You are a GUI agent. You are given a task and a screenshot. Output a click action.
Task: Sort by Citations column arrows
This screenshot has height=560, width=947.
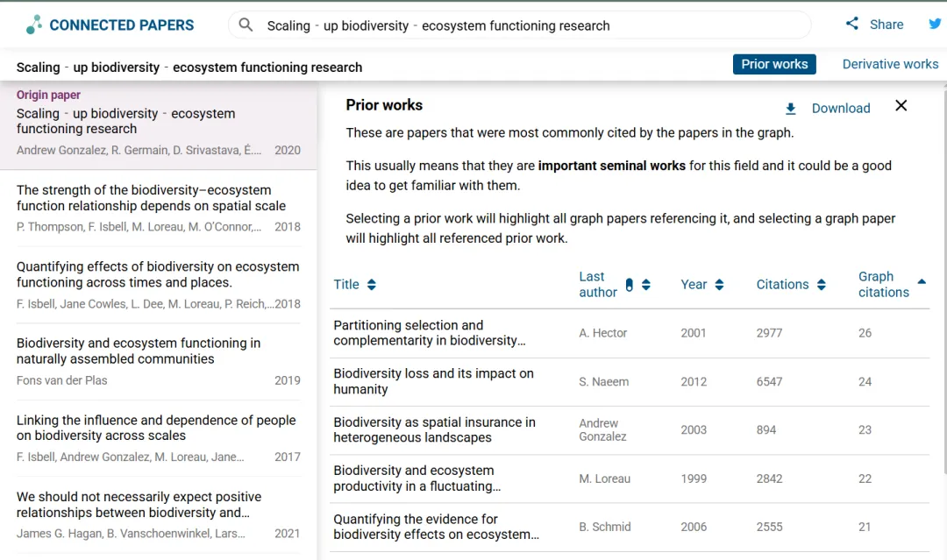coord(822,285)
